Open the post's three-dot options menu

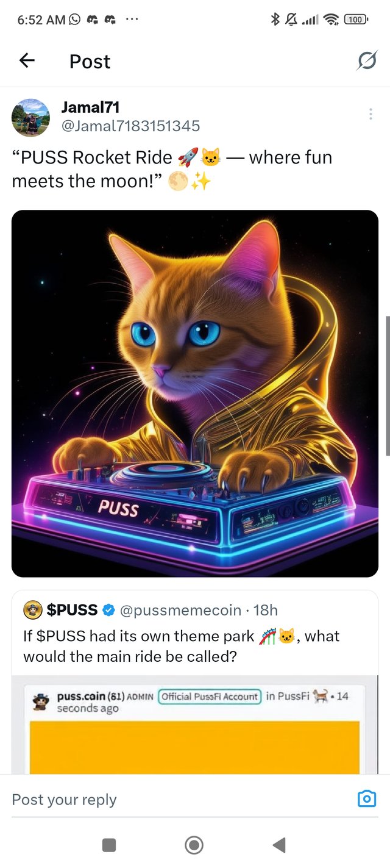coord(370,115)
